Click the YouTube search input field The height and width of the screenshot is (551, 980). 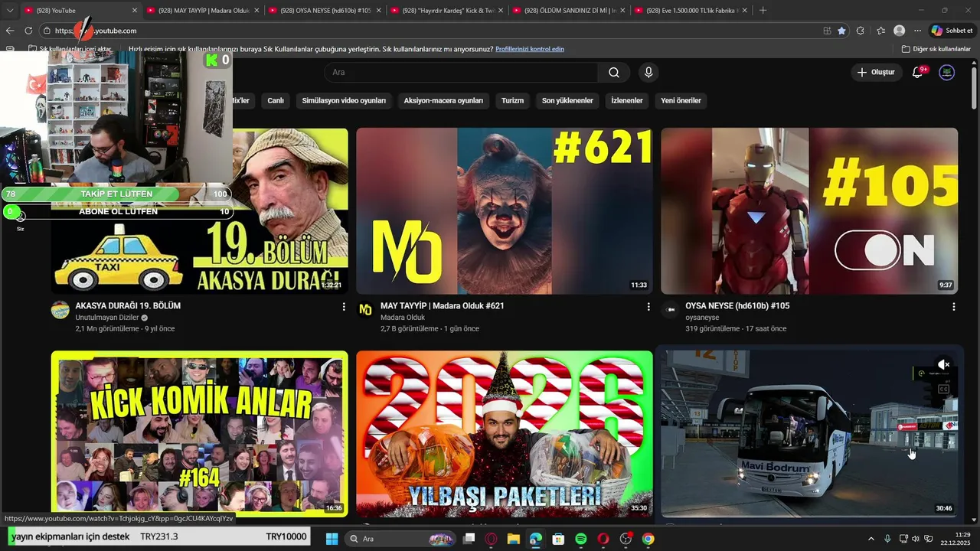[x=462, y=72]
